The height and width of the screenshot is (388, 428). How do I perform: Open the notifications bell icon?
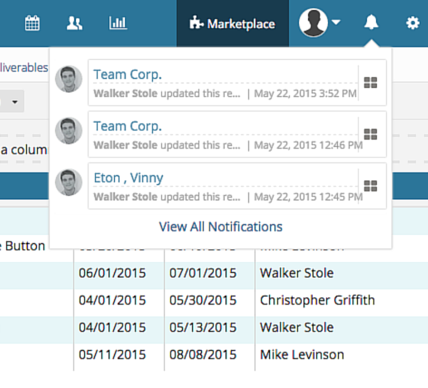coord(371,22)
